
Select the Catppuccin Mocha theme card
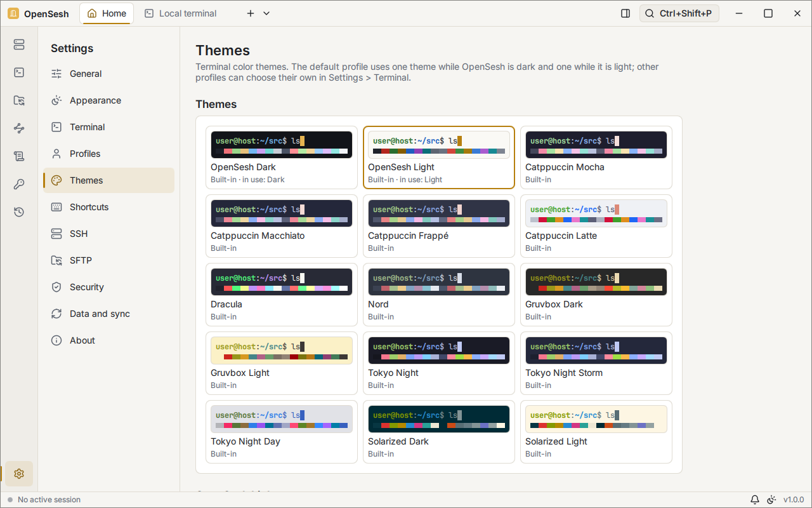(x=596, y=157)
